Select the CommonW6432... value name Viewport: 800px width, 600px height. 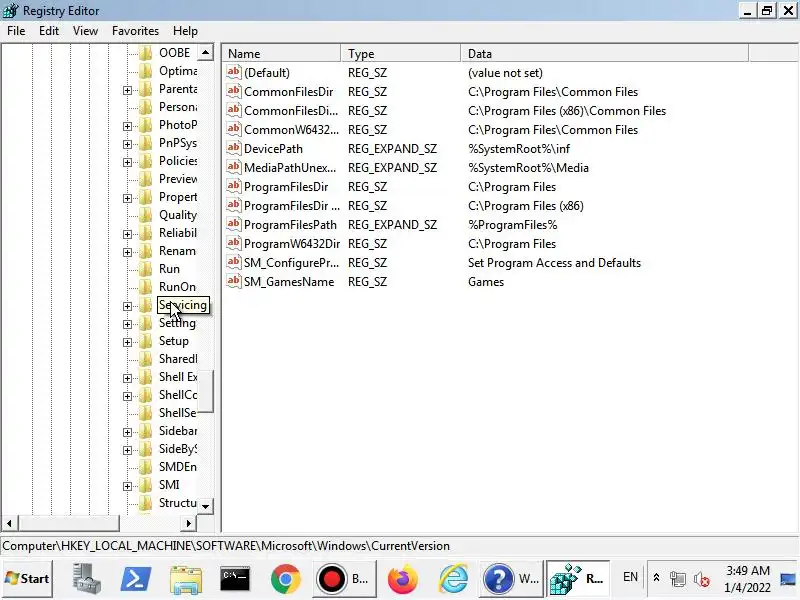click(x=291, y=130)
